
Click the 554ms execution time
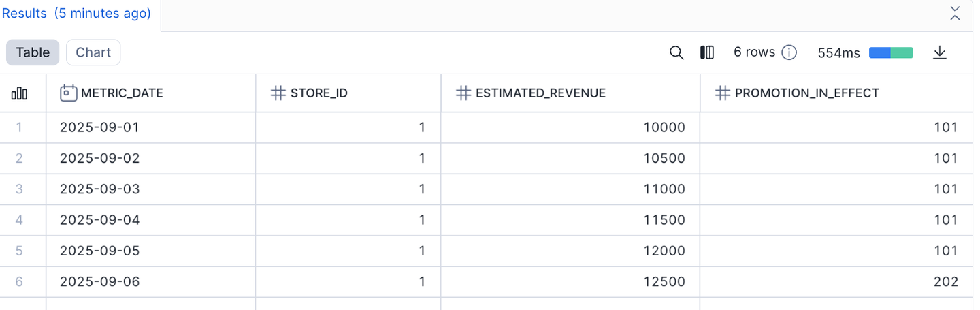click(x=838, y=53)
